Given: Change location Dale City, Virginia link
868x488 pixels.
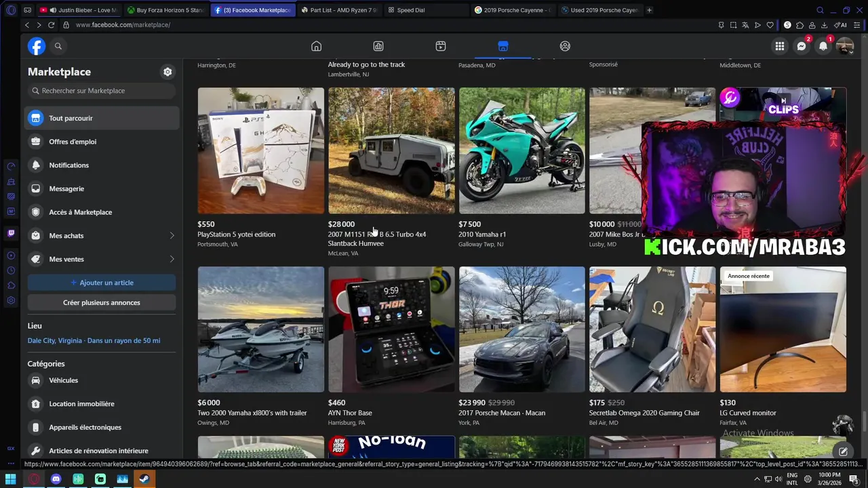Looking at the screenshot, I should coord(94,340).
